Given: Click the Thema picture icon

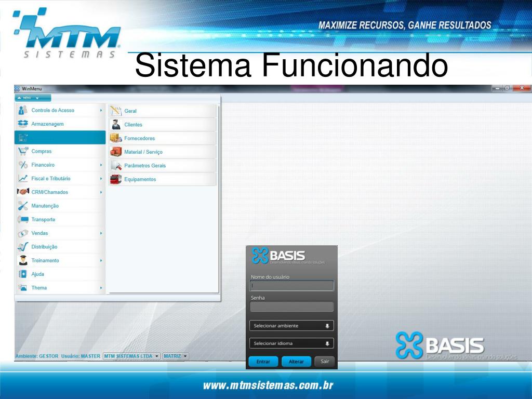Looking at the screenshot, I should [23, 288].
